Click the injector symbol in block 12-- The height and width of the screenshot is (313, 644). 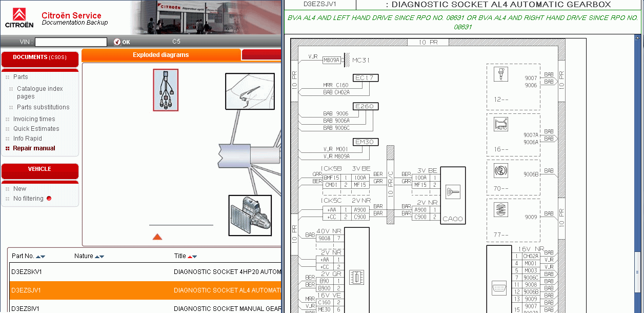tap(501, 75)
